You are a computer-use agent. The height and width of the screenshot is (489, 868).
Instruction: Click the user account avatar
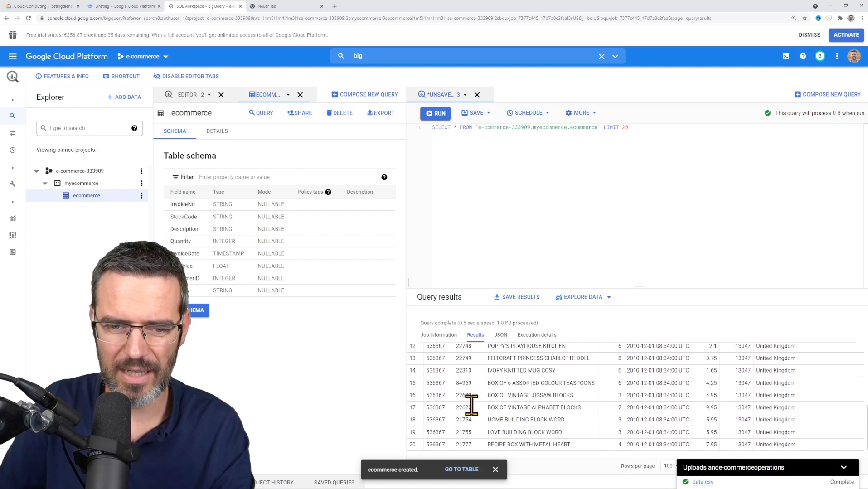pos(854,56)
